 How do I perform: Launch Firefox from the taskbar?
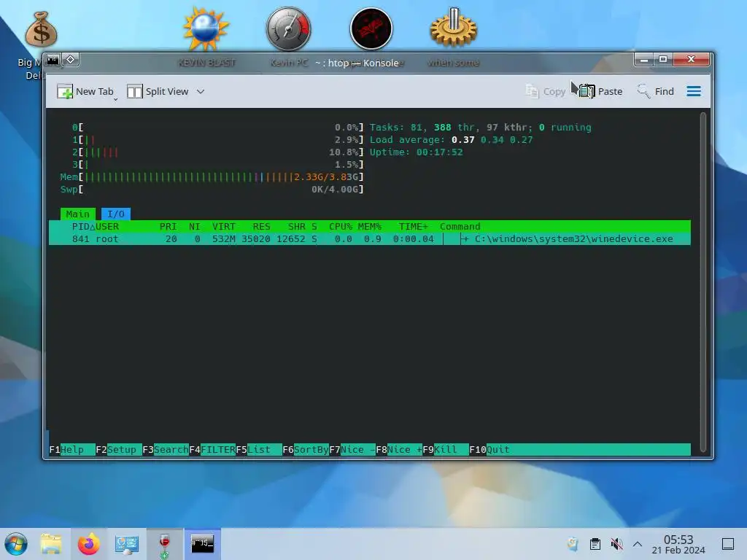(x=88, y=544)
